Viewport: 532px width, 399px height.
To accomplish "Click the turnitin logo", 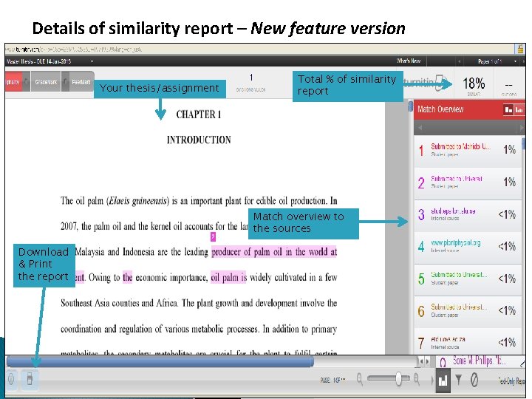I will click(x=426, y=83).
